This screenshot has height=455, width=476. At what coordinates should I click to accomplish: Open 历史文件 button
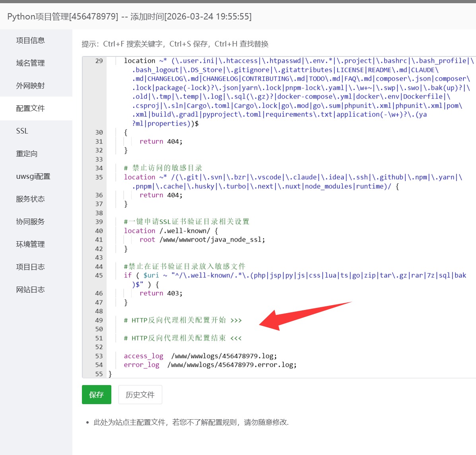click(x=140, y=395)
